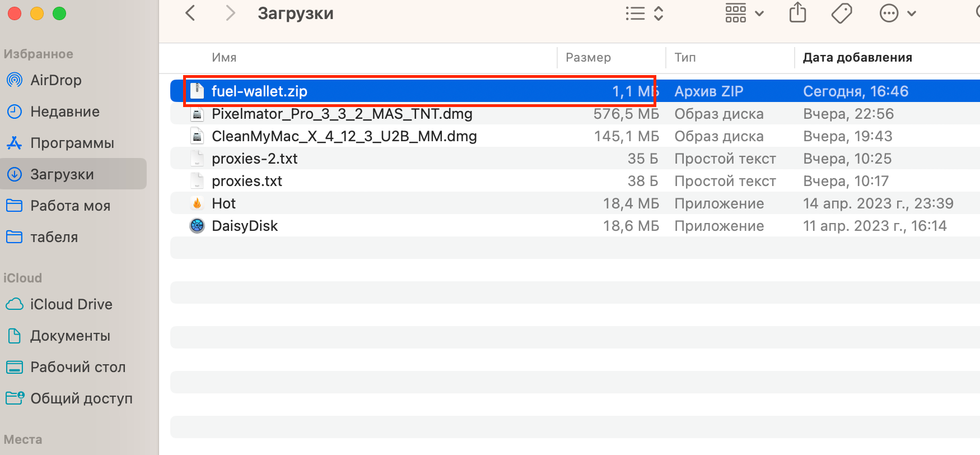
Task: Open Программы in the sidebar
Action: pyautogui.click(x=73, y=143)
